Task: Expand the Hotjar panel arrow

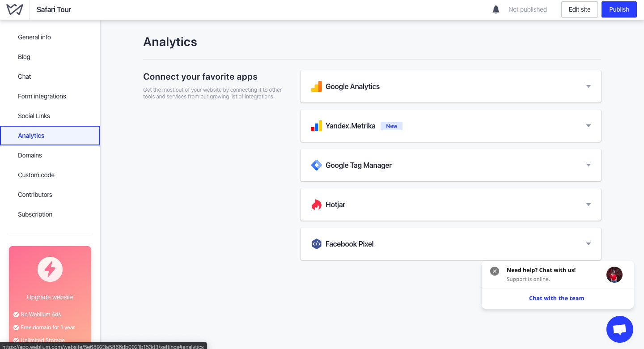Action: tap(589, 204)
